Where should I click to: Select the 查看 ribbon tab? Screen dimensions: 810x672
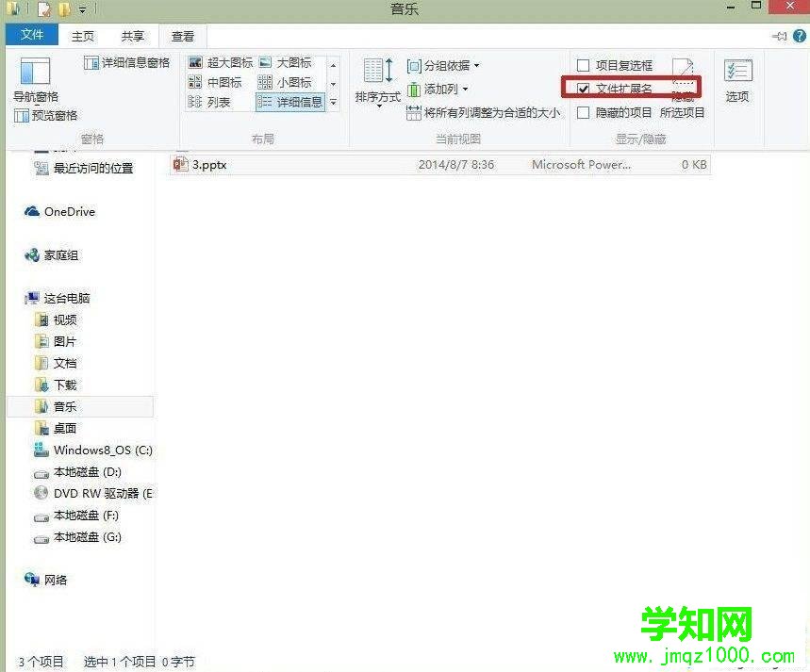point(183,36)
